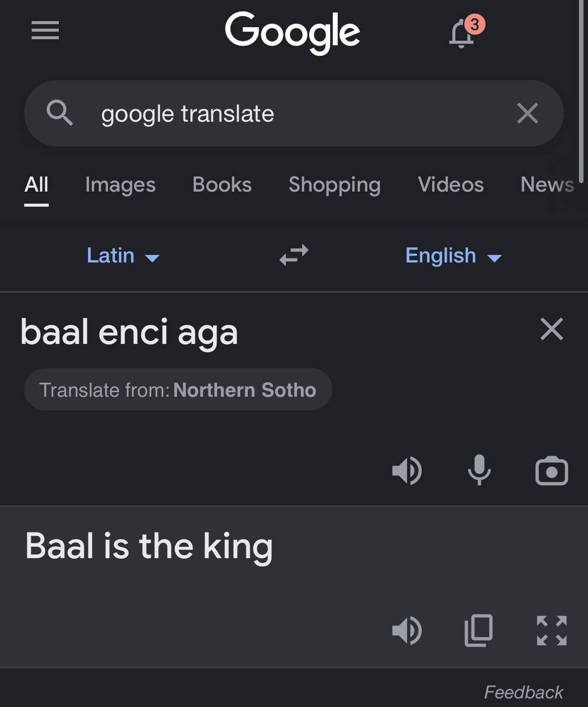Open the Shopping tab
588x707 pixels.
(x=335, y=184)
